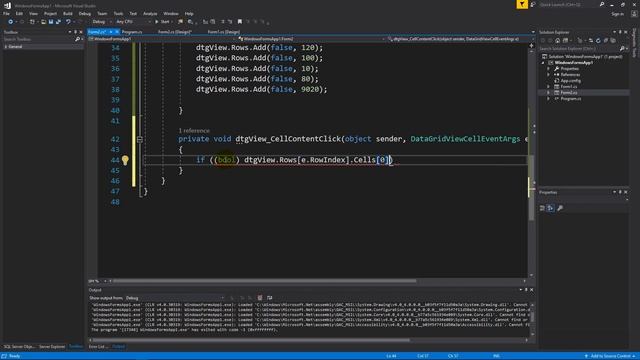640x360 pixels.
Task: Expand the General group in Toolbox
Action: [5, 47]
